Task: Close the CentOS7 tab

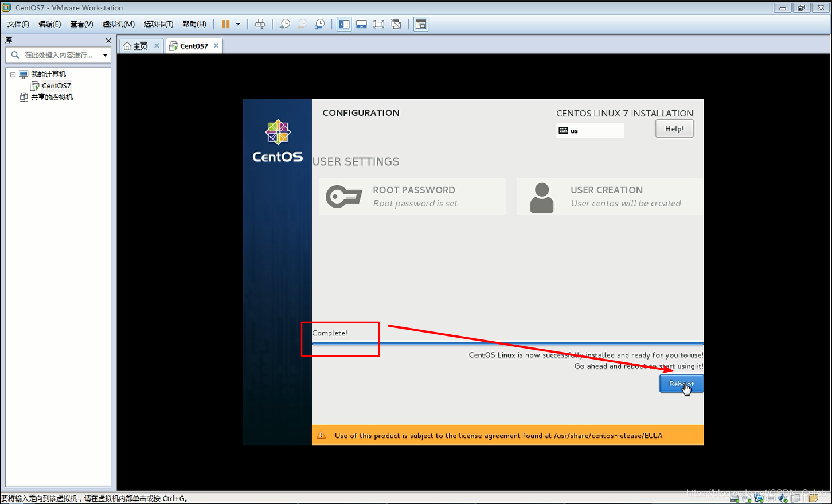Action: [x=216, y=45]
